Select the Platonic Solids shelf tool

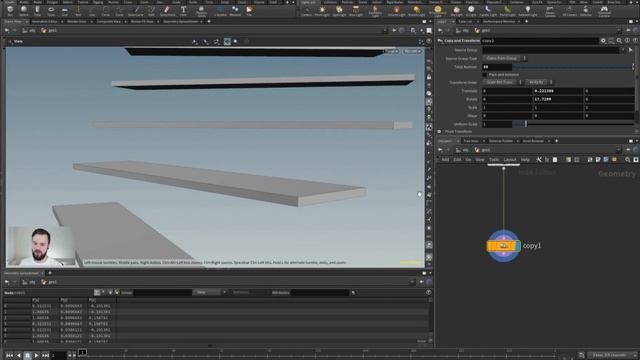(201, 11)
